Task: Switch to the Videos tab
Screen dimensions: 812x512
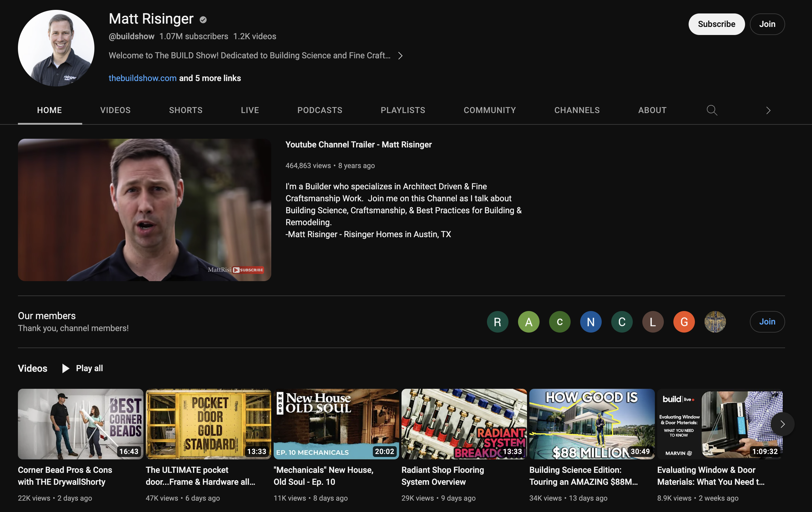Action: [115, 110]
